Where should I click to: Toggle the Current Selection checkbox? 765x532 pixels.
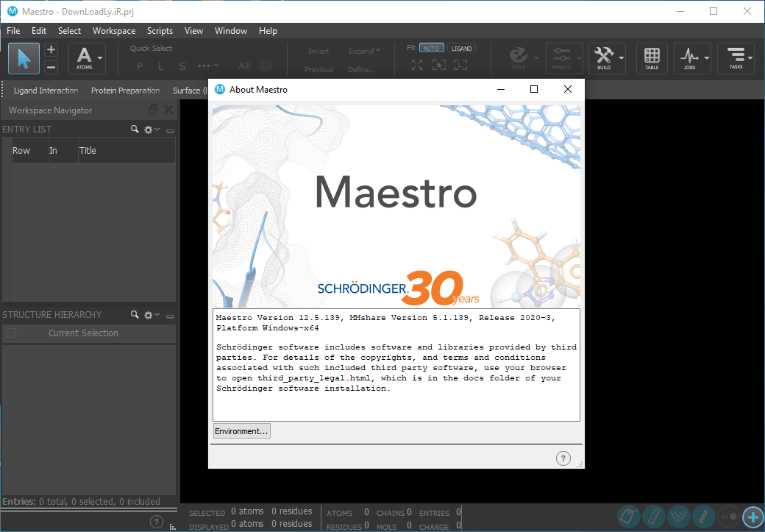(x=11, y=333)
